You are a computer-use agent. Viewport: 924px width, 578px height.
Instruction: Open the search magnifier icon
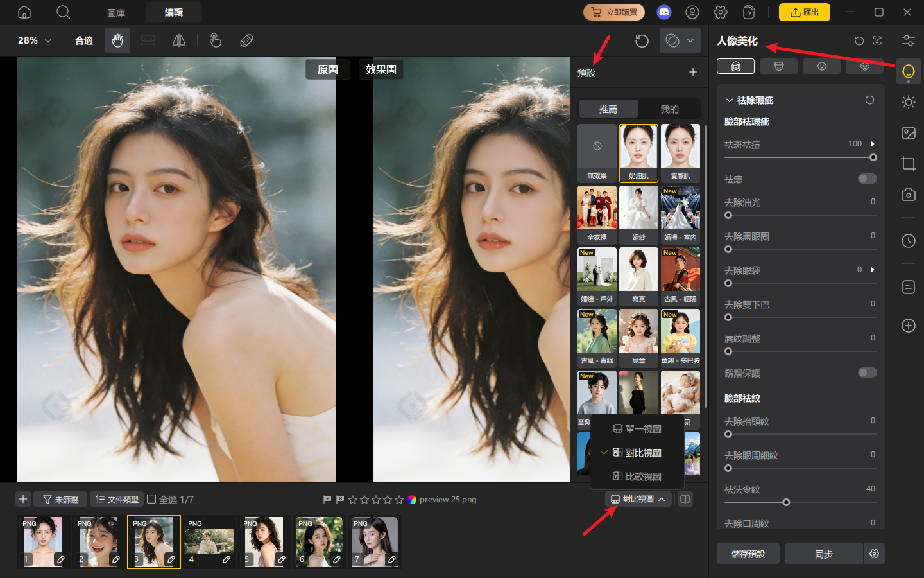point(63,12)
